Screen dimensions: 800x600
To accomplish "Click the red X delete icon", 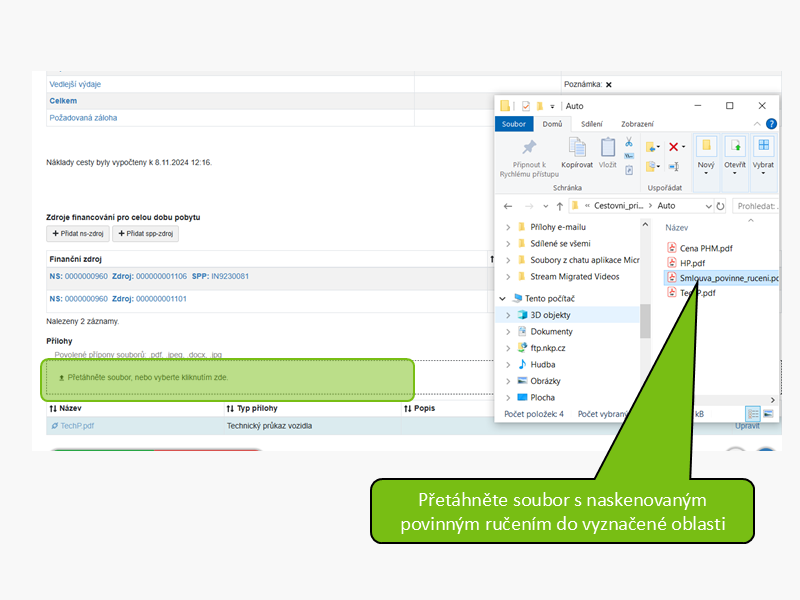I will point(673,147).
